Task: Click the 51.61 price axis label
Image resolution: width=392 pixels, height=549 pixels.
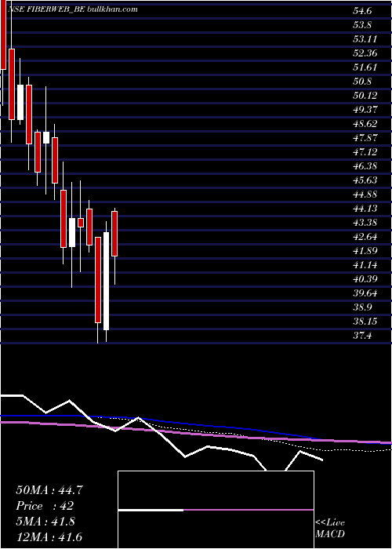Action: [x=365, y=67]
